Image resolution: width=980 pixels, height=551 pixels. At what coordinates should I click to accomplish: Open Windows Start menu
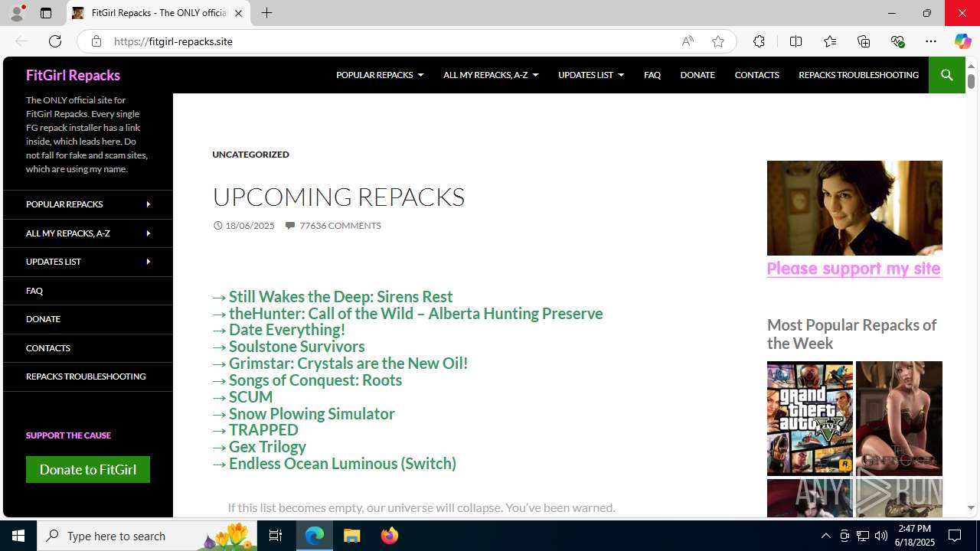coord(18,536)
